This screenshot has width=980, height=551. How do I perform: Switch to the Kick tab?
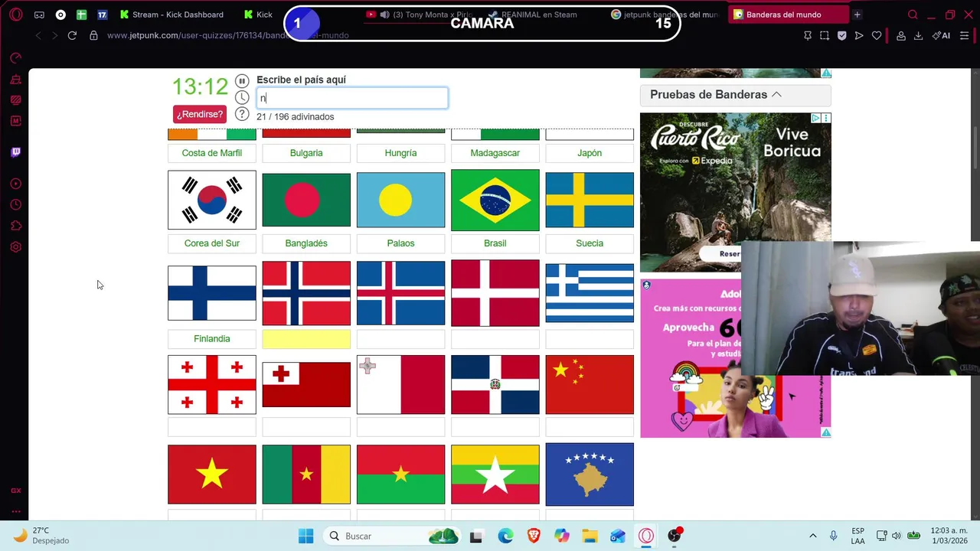pyautogui.click(x=258, y=15)
